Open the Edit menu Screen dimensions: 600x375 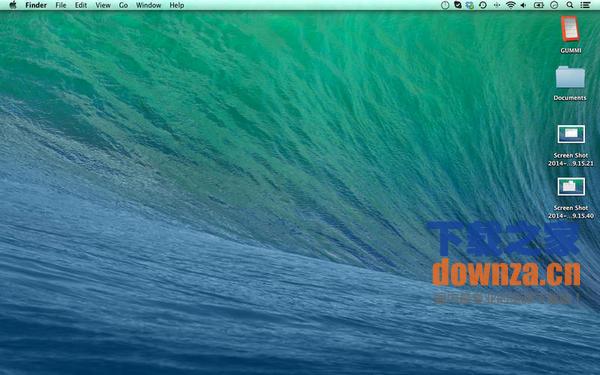(x=81, y=5)
